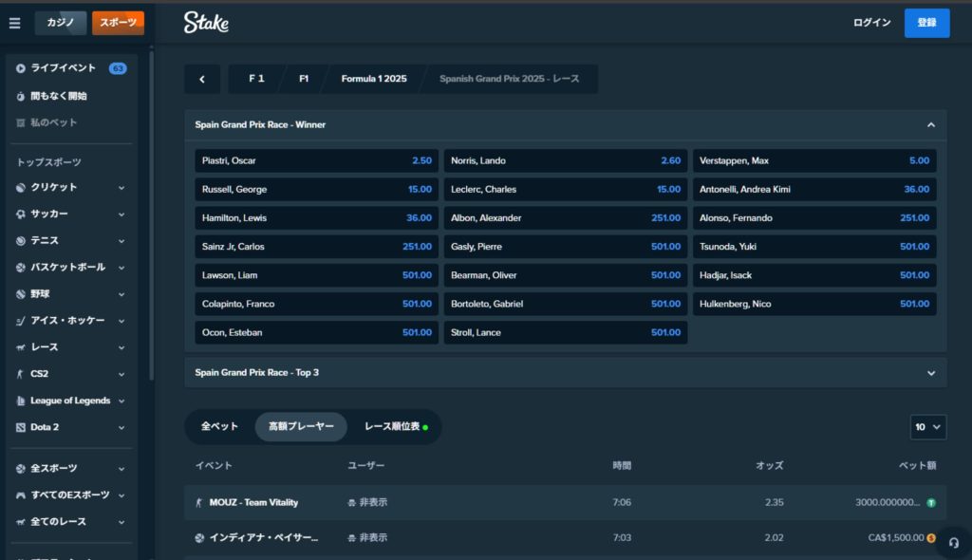Bet on Leclerc, Charles at 15.00
The image size is (972, 560).
tap(566, 189)
